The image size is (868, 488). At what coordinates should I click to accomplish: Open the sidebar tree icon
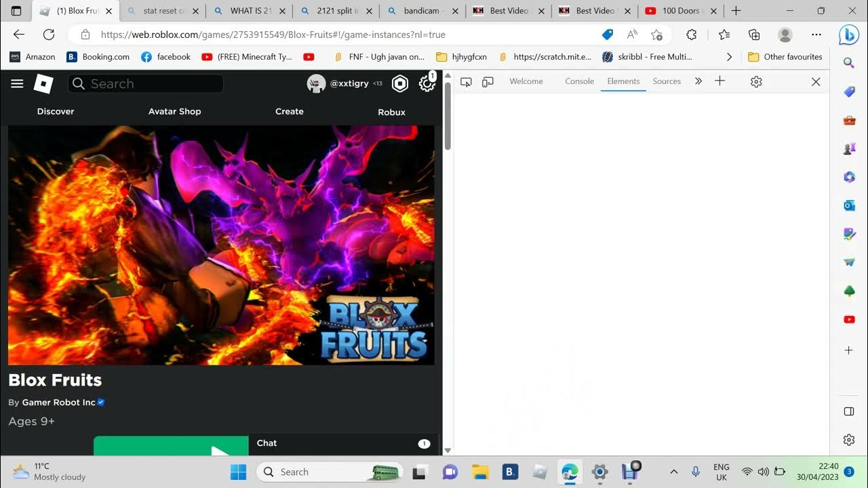(x=849, y=291)
